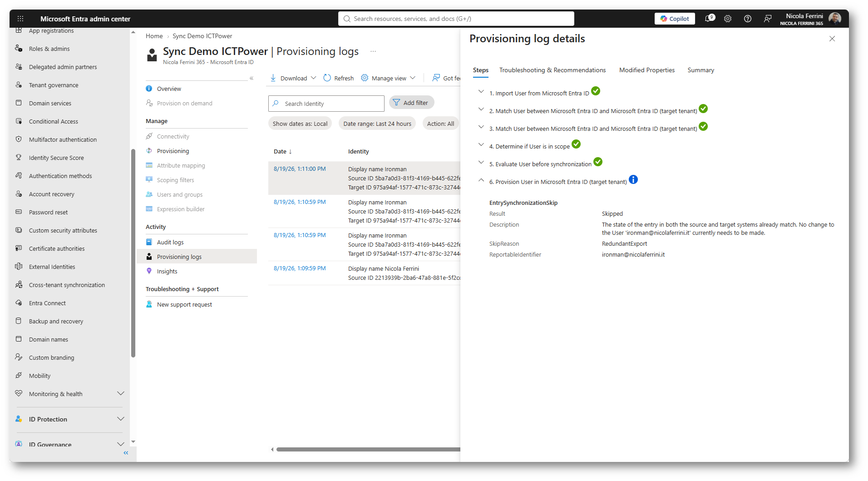Open the 8/19/26, 1:09:59 PM log entry
This screenshot has width=868, height=481.
tap(300, 268)
